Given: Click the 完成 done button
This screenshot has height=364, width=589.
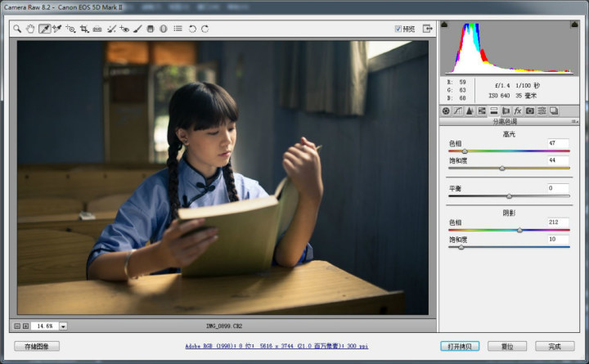Looking at the screenshot, I should [555, 346].
